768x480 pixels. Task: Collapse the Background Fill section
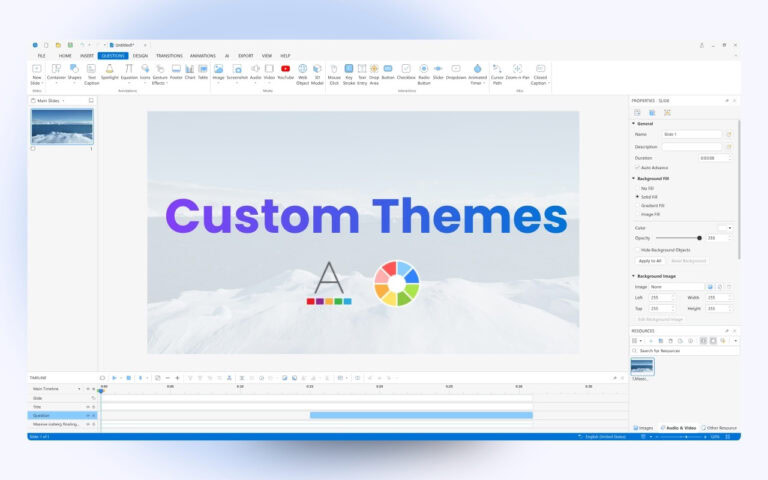pos(633,178)
